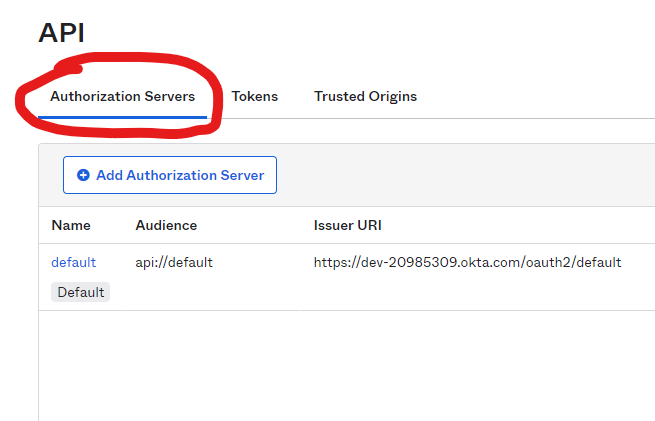Select the api://default audience value

[x=174, y=262]
